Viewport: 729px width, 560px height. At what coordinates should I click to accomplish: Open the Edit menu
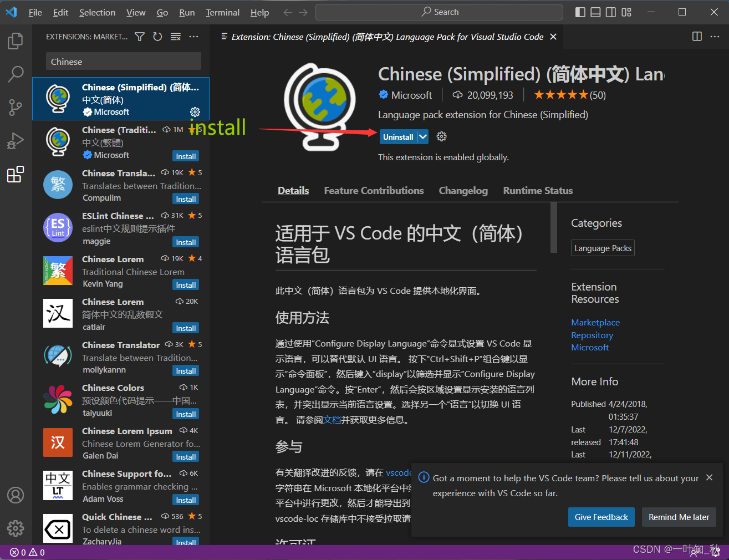(61, 12)
